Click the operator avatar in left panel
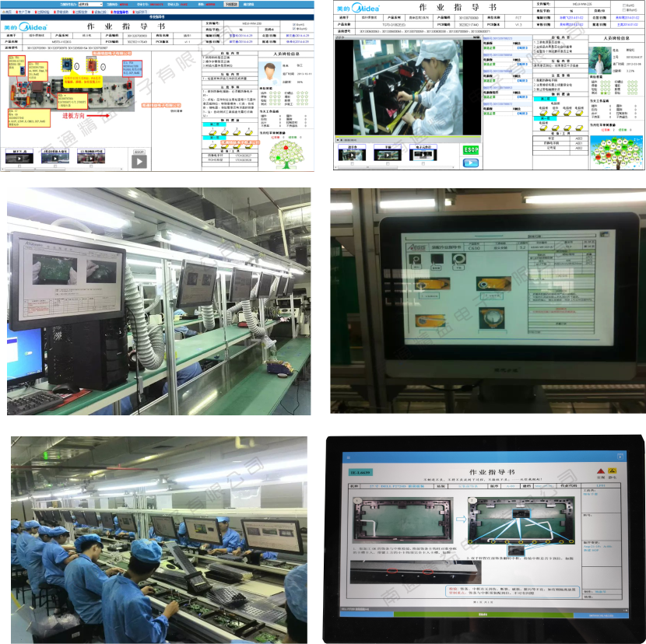This screenshot has width=646, height=644. click(x=271, y=71)
